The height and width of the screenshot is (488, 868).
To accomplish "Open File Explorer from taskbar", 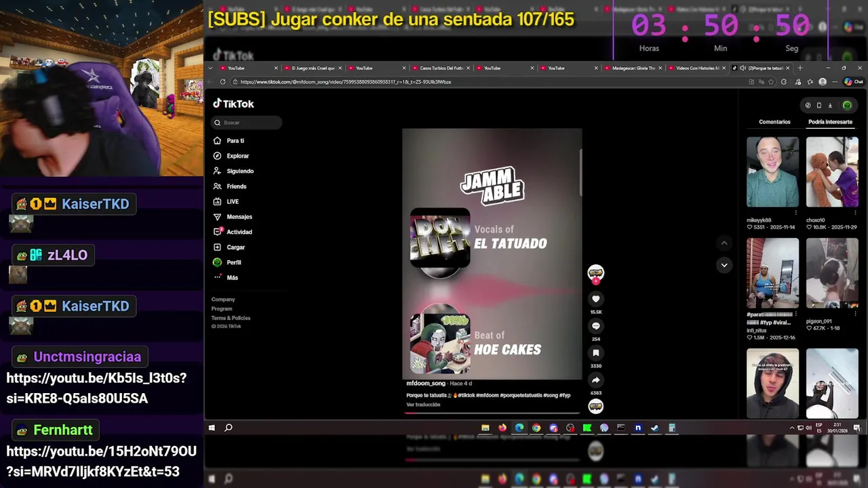I will [x=485, y=428].
